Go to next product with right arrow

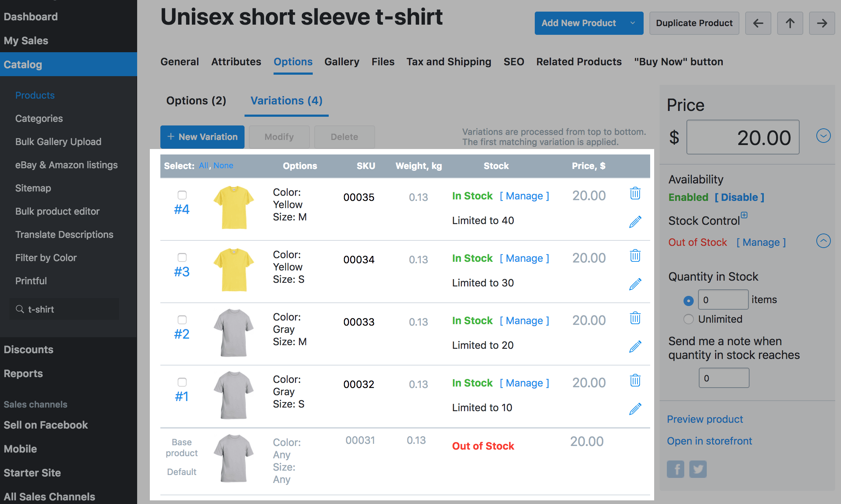822,23
